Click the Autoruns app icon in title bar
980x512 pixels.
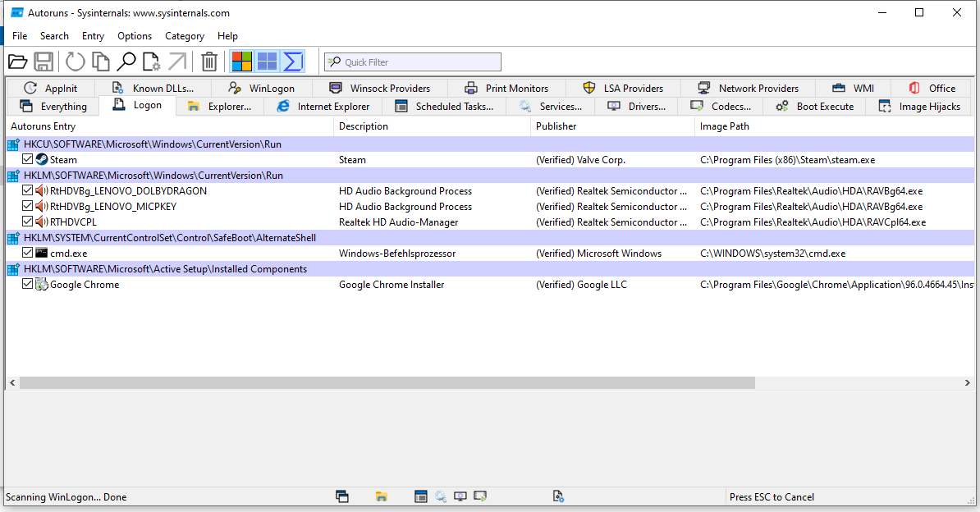pos(17,12)
